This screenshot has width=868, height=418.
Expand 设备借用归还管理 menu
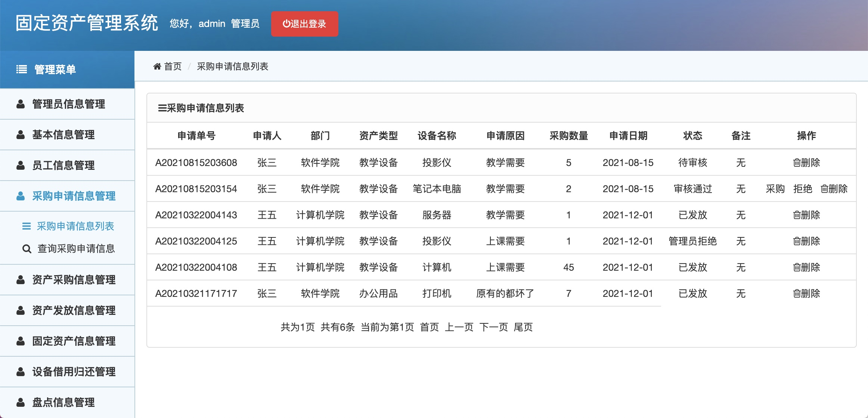coord(67,372)
